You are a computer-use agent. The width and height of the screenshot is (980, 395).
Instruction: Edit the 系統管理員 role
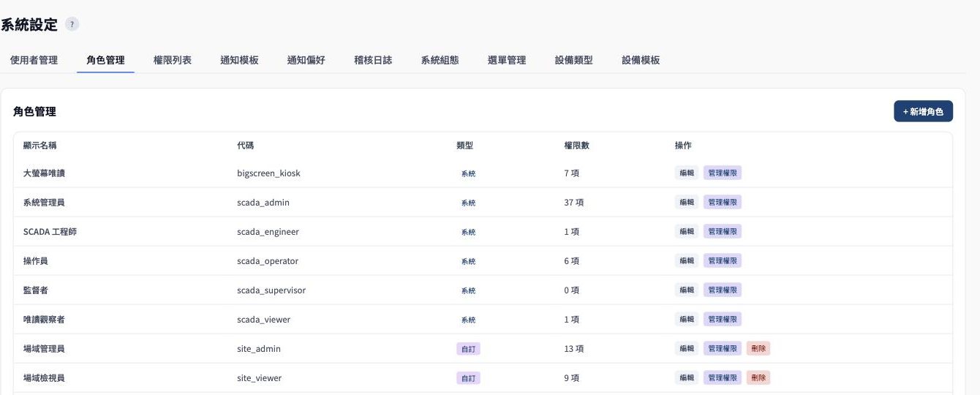pyautogui.click(x=687, y=202)
